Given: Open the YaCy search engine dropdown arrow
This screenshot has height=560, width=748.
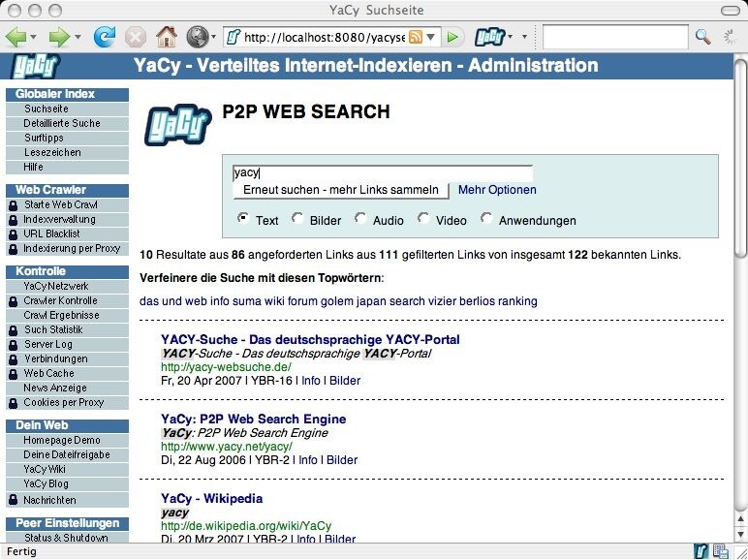Looking at the screenshot, I should tap(510, 37).
